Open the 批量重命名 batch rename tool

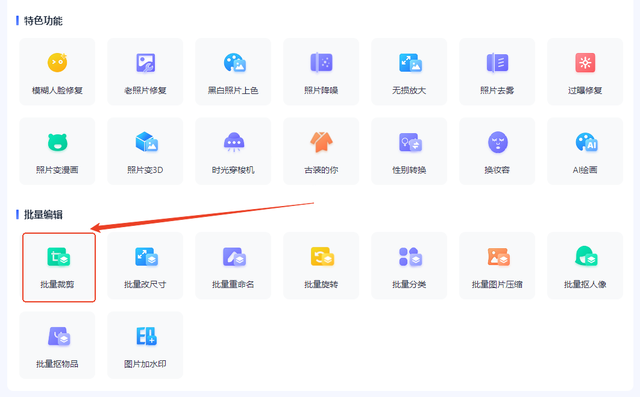[233, 266]
